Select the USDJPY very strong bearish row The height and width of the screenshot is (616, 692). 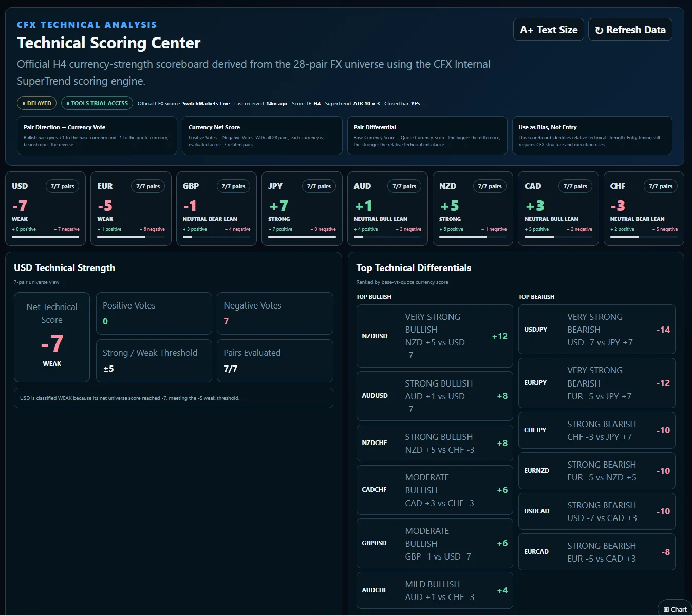point(597,329)
